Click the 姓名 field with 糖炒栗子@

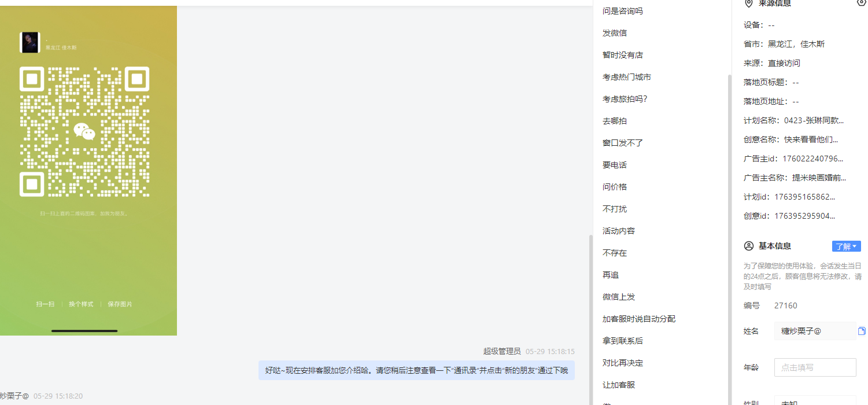815,331
